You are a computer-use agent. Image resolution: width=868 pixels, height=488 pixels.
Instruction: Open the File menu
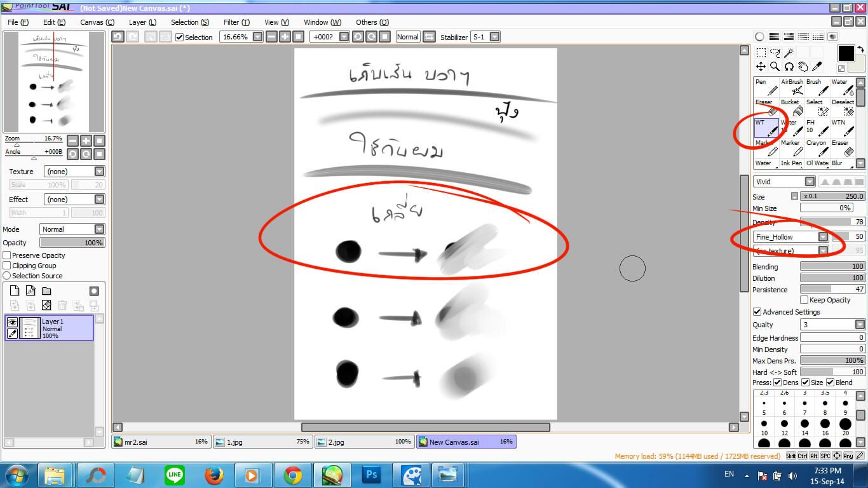pyautogui.click(x=18, y=22)
